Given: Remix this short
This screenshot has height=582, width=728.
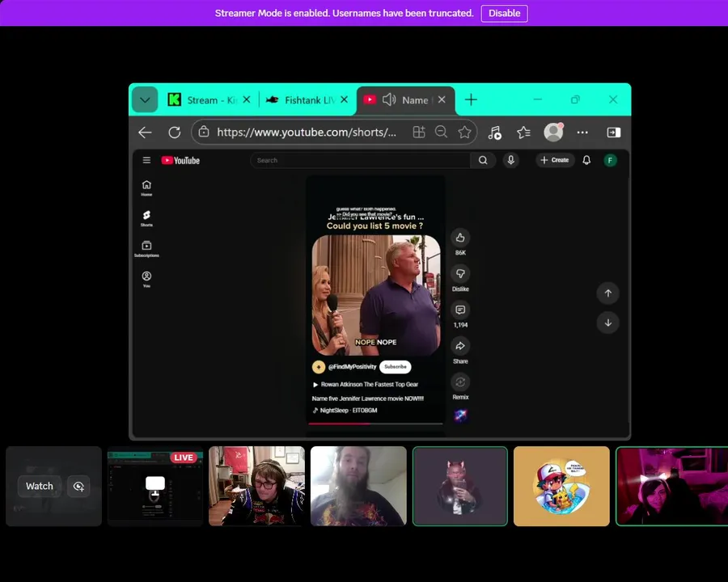Looking at the screenshot, I should pos(460,382).
